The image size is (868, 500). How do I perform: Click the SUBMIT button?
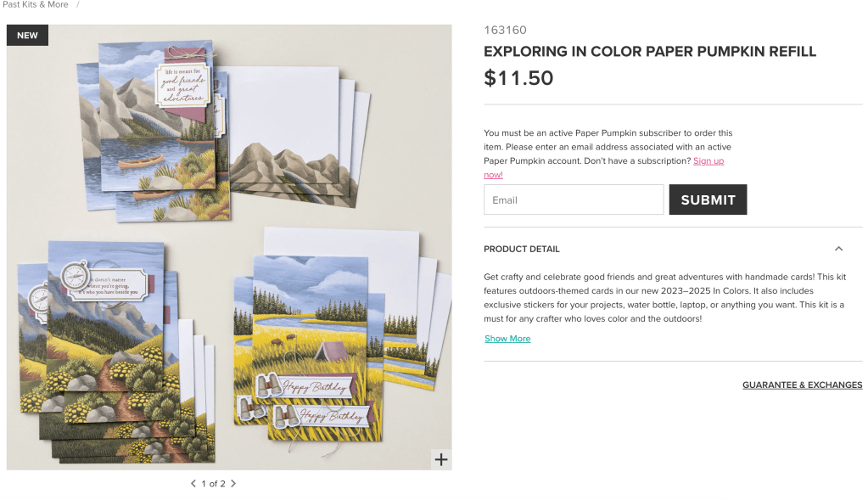point(708,199)
